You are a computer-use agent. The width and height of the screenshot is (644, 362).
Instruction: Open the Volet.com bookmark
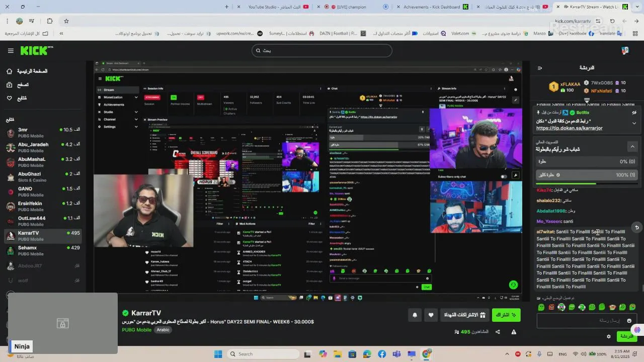(464, 34)
